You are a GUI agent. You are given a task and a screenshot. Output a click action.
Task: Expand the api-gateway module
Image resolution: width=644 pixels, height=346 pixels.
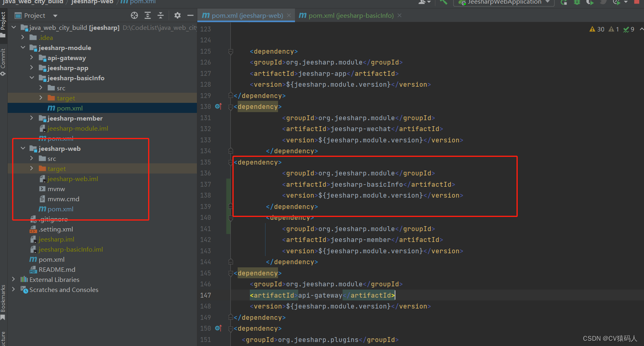tap(31, 58)
